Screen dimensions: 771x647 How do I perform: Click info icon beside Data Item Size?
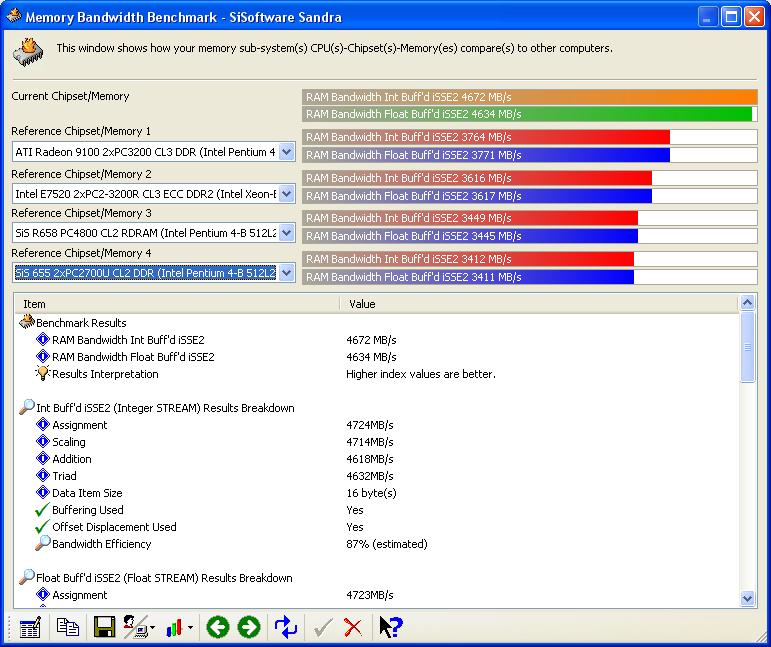tap(43, 492)
